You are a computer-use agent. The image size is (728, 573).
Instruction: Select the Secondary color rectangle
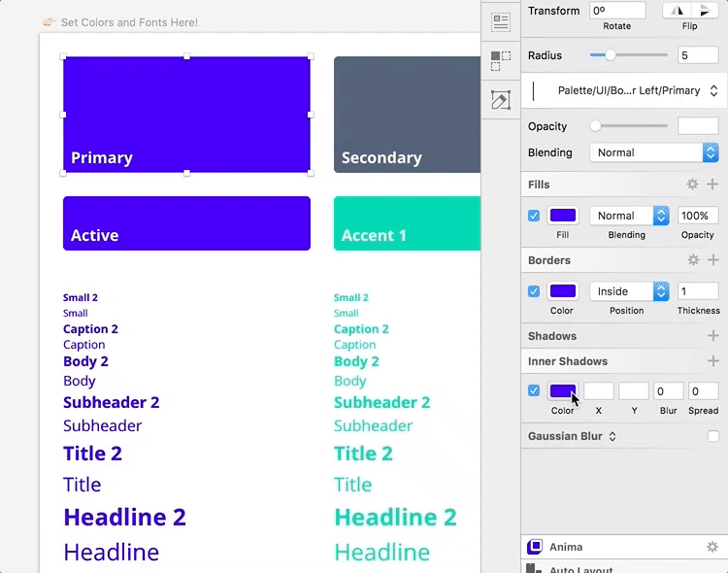(407, 115)
